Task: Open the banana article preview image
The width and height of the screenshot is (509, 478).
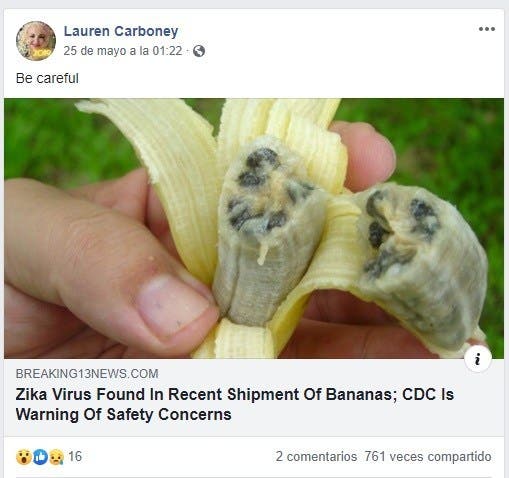Action: pos(254,228)
